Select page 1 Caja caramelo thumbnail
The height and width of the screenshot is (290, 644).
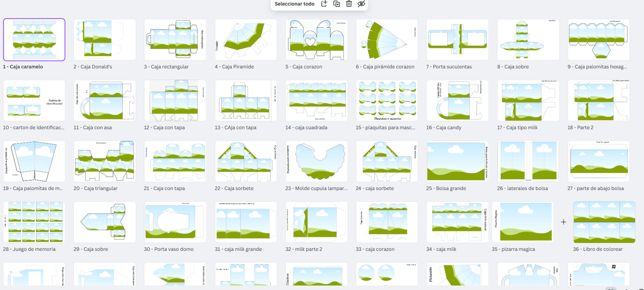34,40
